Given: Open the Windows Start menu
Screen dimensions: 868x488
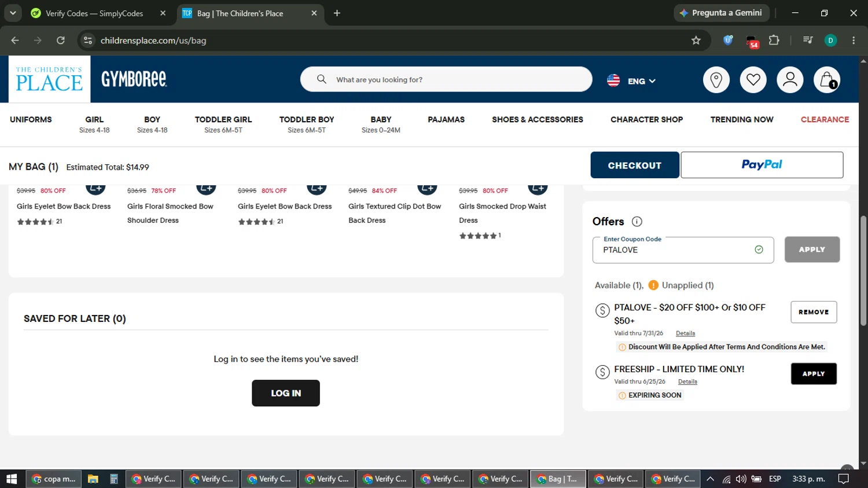Looking at the screenshot, I should tap(12, 479).
